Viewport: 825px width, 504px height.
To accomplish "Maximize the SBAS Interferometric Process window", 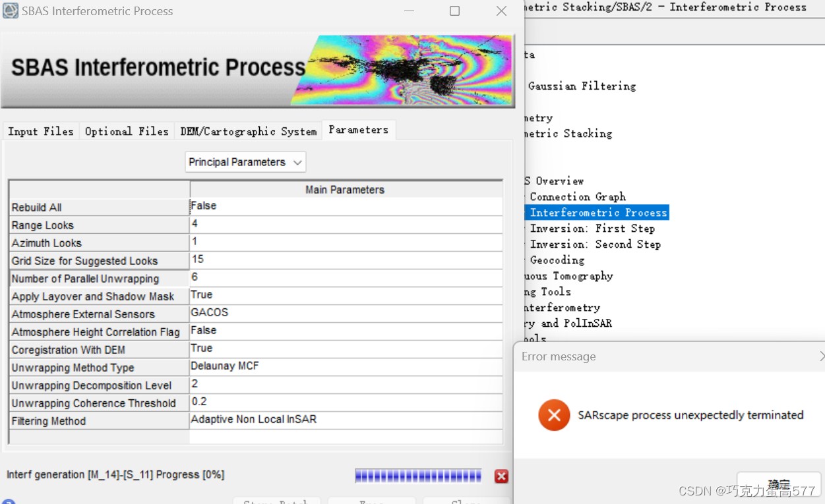I will point(454,11).
